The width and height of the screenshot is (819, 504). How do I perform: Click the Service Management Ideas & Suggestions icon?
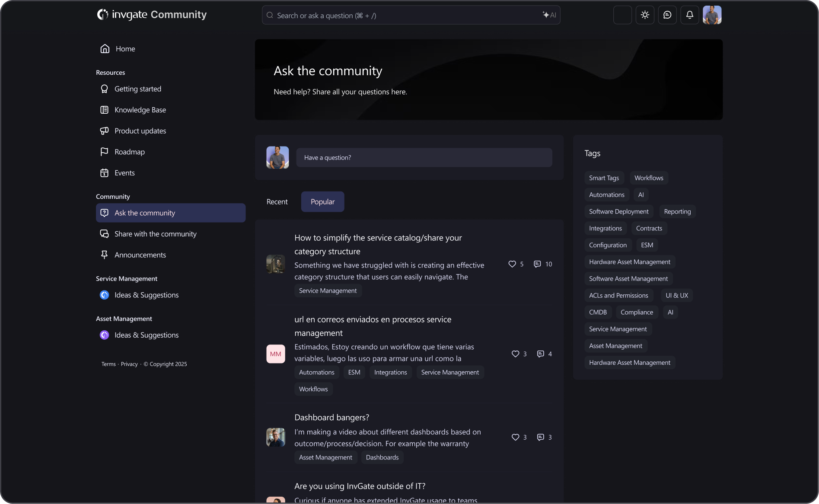point(104,295)
